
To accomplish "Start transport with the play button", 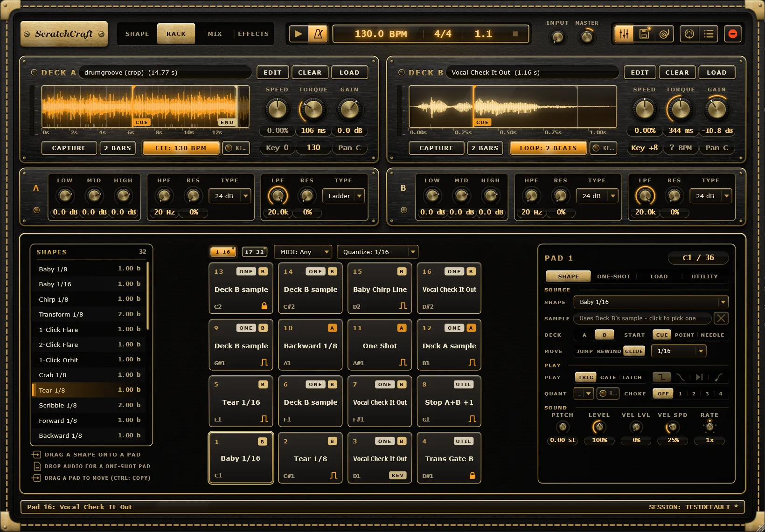I will 299,34.
